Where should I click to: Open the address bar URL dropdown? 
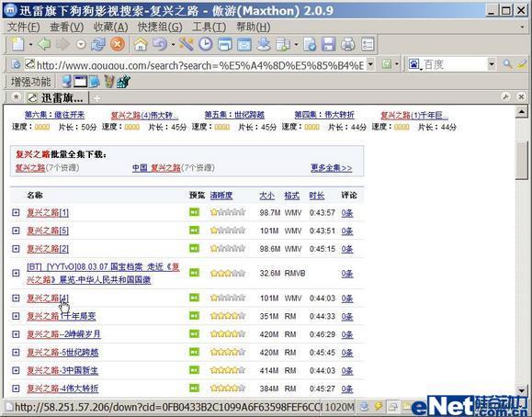pyautogui.click(x=371, y=63)
